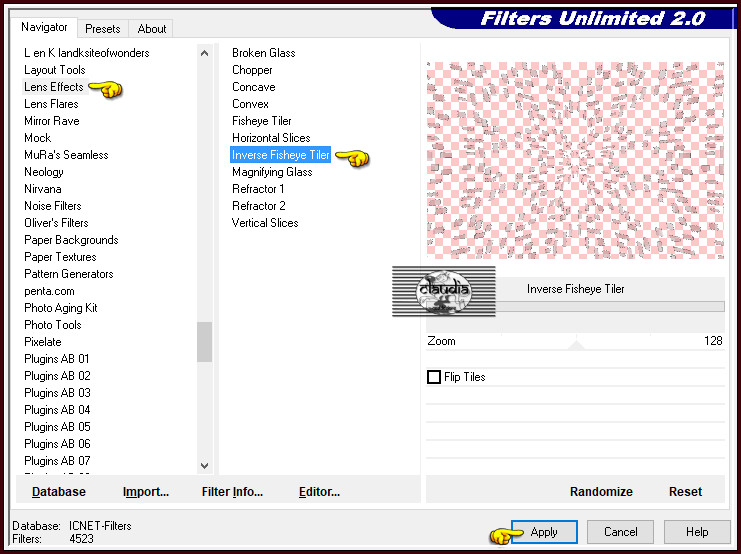Choose the Chopper filter
This screenshot has width=741, height=554.
tap(252, 70)
